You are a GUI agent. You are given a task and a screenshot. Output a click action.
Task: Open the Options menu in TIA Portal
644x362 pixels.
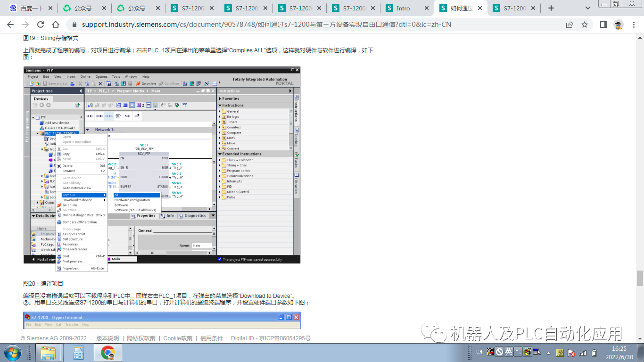point(101,76)
